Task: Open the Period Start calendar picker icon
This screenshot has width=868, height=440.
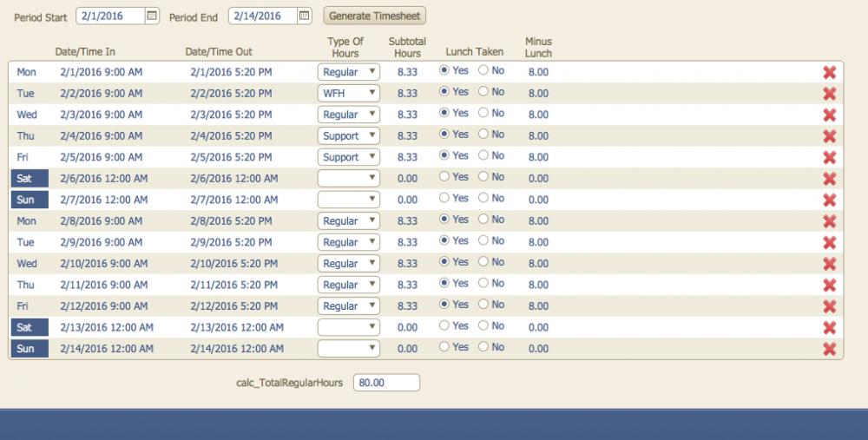Action: 152,16
